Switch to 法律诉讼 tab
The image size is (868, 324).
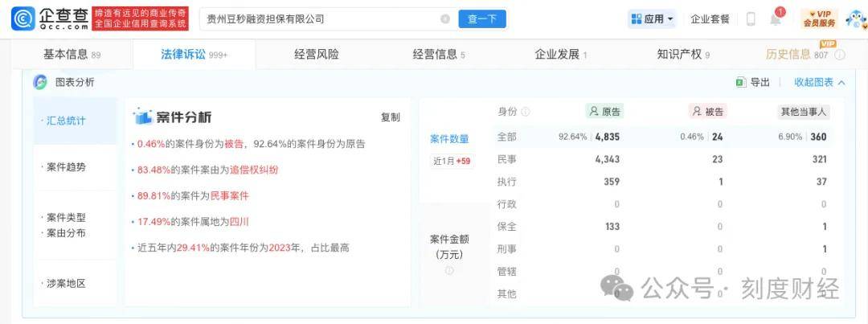coord(194,55)
